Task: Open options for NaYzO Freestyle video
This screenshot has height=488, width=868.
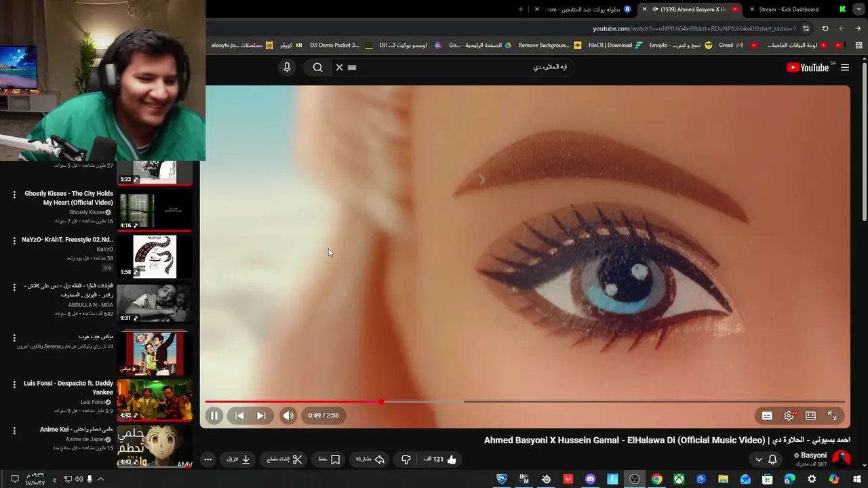Action: 14,241
